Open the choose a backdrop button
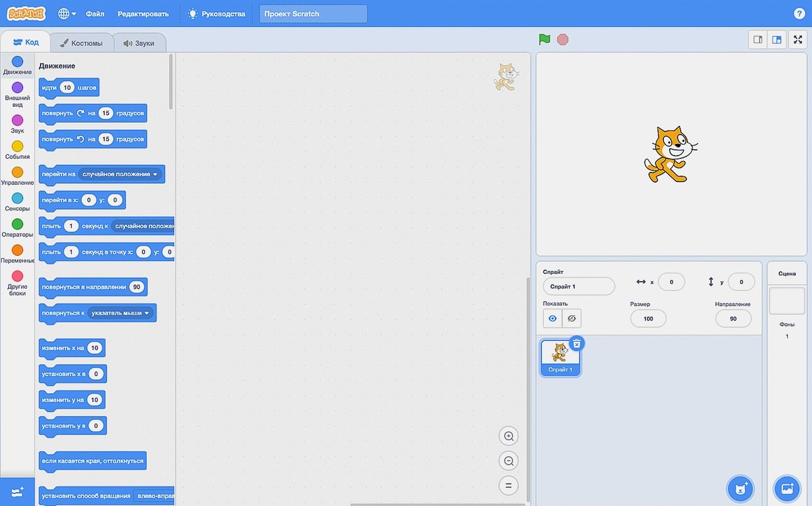Image resolution: width=812 pixels, height=506 pixels. 786,488
